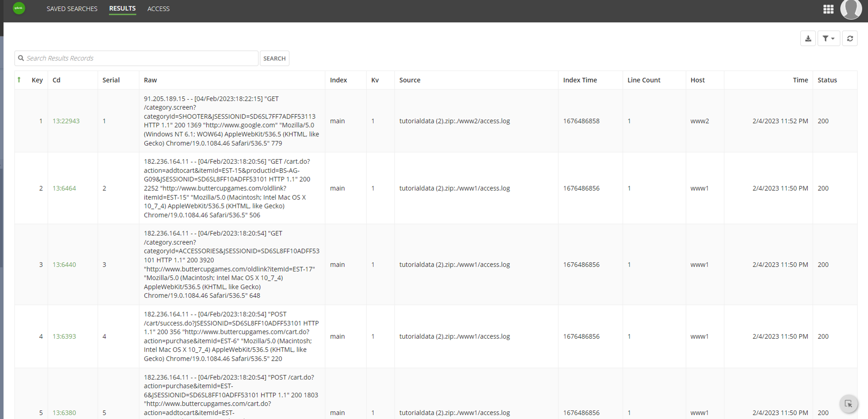The width and height of the screenshot is (868, 419).
Task: Click the SEARCH button
Action: coord(274,58)
